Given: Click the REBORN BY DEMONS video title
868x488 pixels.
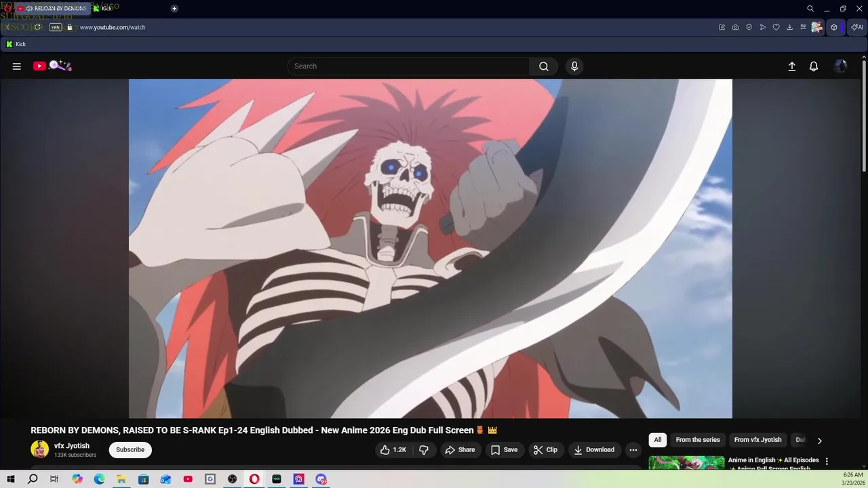Looking at the screenshot, I should coord(264,430).
